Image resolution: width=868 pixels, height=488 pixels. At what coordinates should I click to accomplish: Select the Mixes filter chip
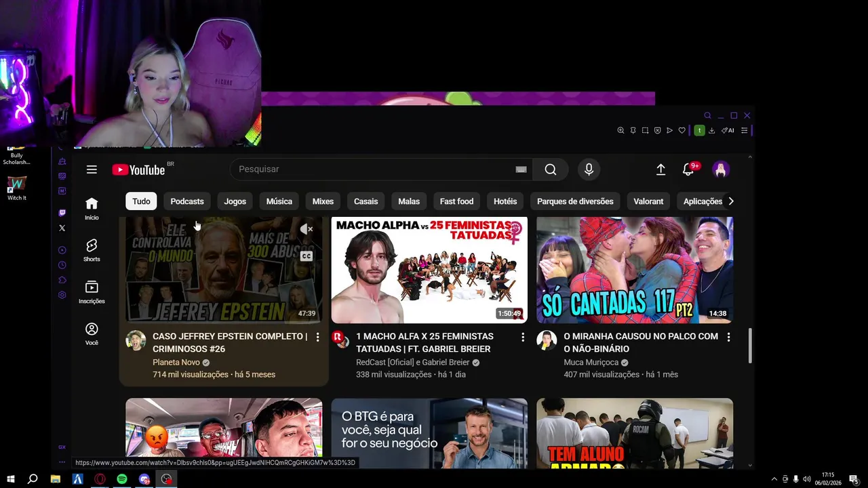coord(323,201)
